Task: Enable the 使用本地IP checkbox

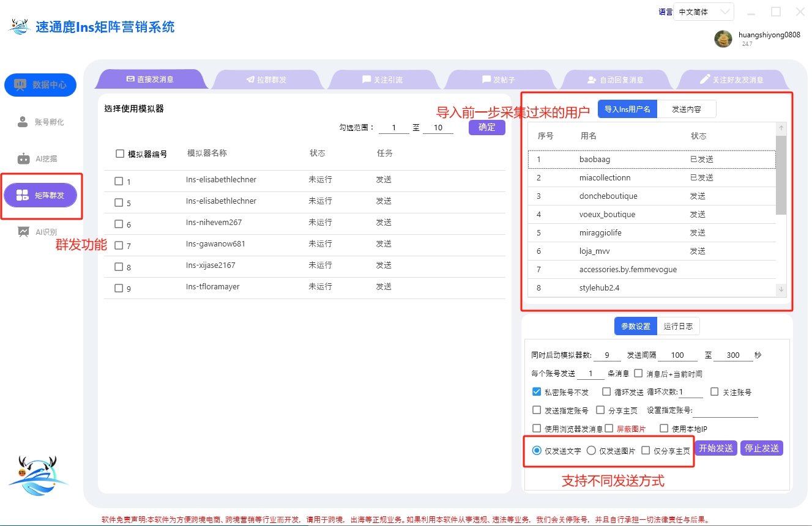Action: pyautogui.click(x=664, y=428)
